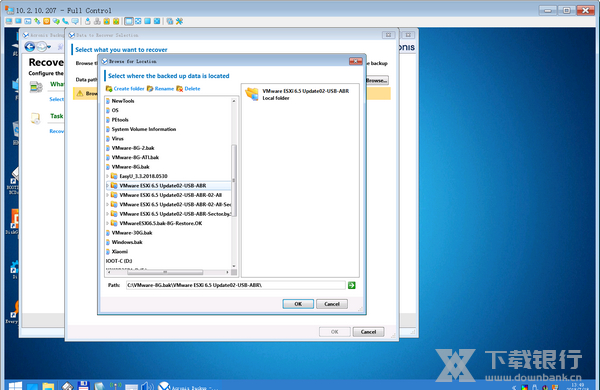This screenshot has height=390, width=600.
Task: Select the Xiaomi folder
Action: click(x=119, y=251)
